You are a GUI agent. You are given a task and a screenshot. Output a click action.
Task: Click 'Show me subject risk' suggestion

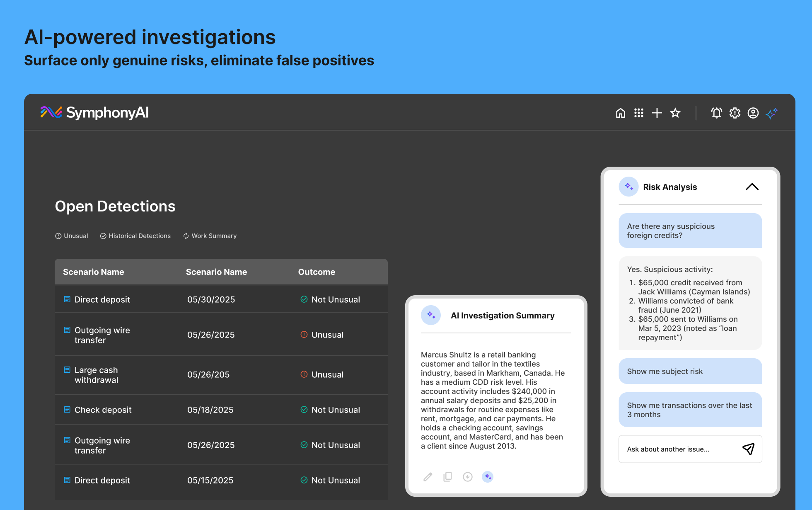690,371
